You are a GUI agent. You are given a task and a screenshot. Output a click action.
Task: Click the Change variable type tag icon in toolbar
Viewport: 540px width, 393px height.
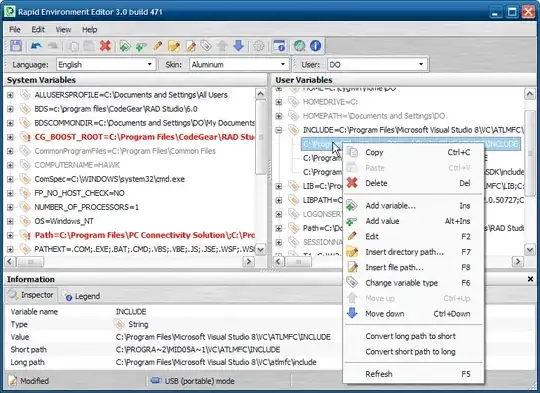(206, 46)
